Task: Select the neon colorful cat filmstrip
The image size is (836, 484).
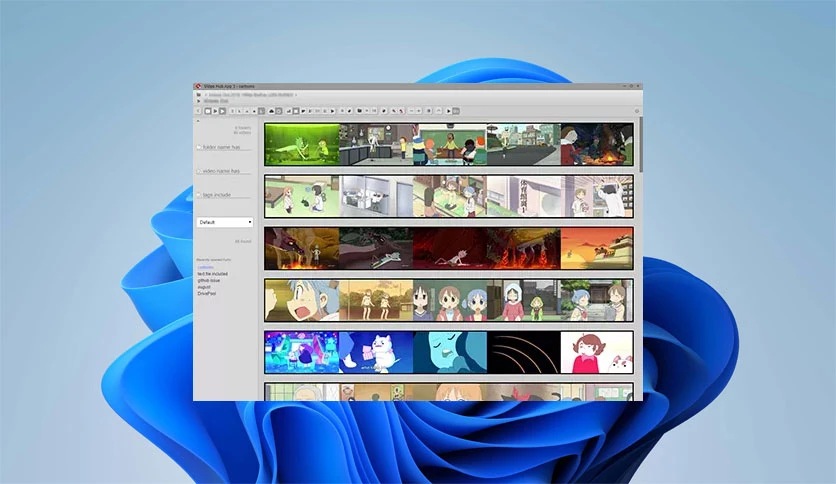Action: pos(449,352)
